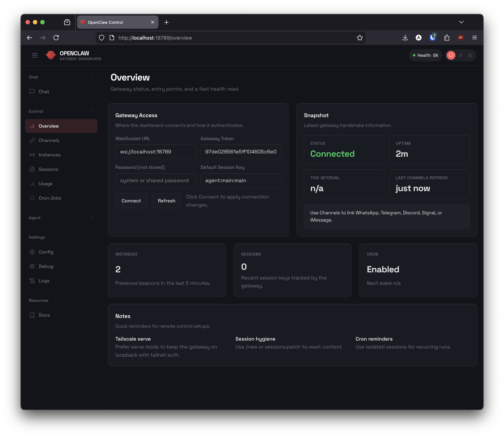Click the Docs book icon

tap(32, 315)
